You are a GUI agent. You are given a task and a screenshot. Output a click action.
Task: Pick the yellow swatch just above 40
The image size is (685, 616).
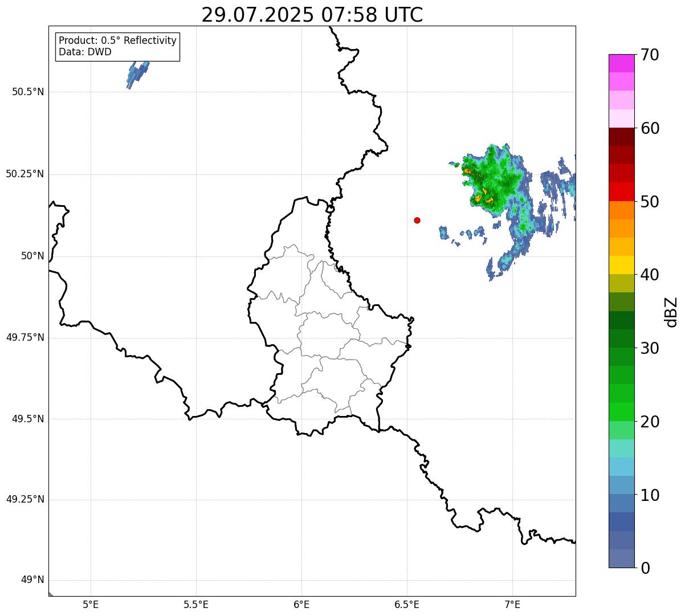[622, 265]
